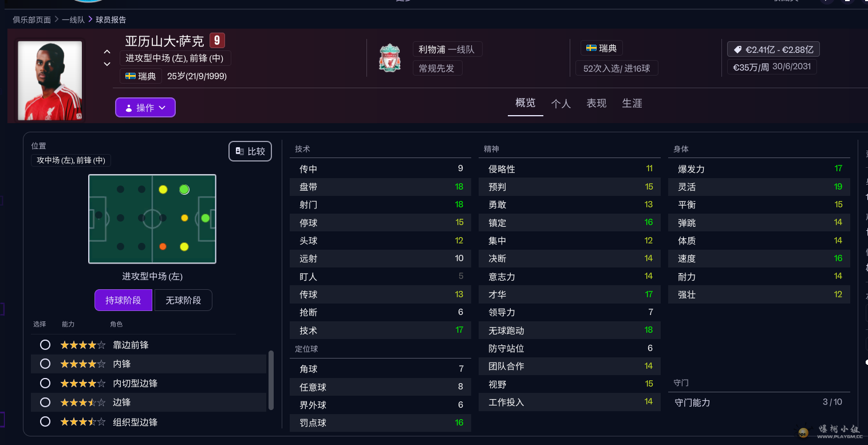Select the orange position dot on the pitch
Image resolution: width=868 pixels, height=445 pixels.
click(163, 246)
